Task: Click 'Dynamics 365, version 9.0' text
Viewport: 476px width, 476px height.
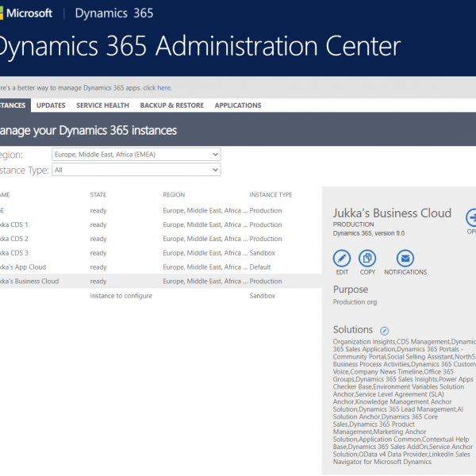Action: [369, 233]
